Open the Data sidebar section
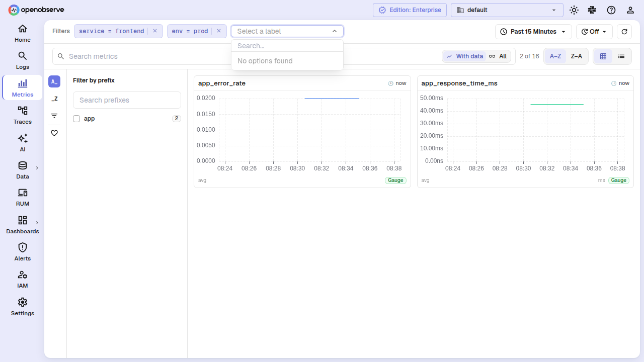This screenshot has height=362, width=644. (22, 170)
